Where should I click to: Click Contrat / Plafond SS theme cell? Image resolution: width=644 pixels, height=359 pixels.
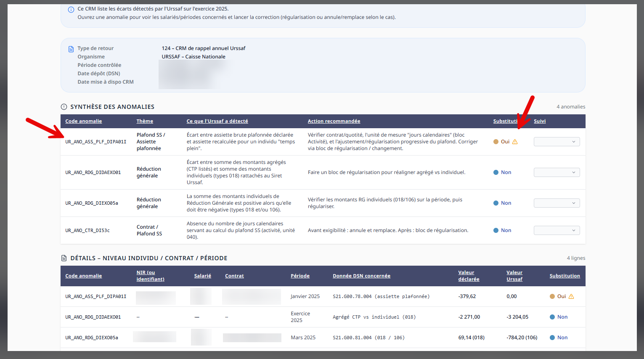click(x=149, y=230)
